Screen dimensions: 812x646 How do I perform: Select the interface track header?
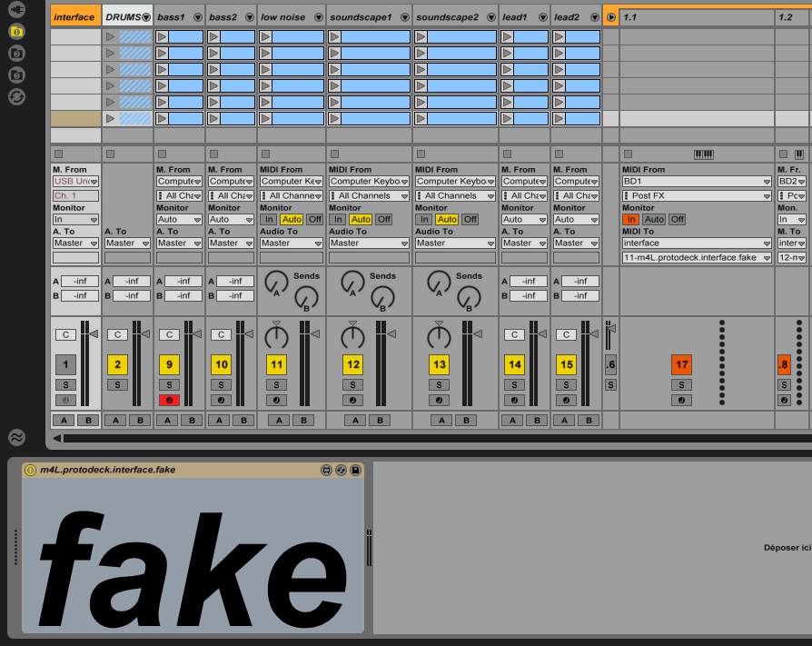pos(74,17)
